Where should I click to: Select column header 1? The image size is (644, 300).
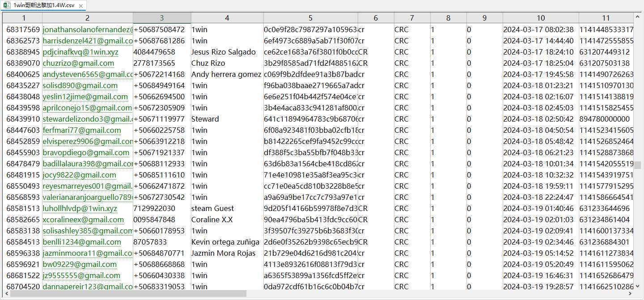coord(23,18)
